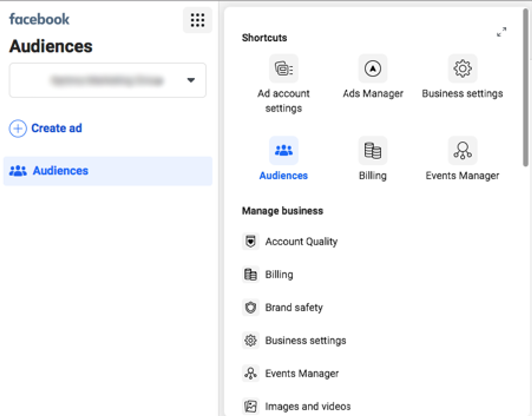Click the dropdown arrow in account selector
The image size is (532, 416).
point(191,80)
